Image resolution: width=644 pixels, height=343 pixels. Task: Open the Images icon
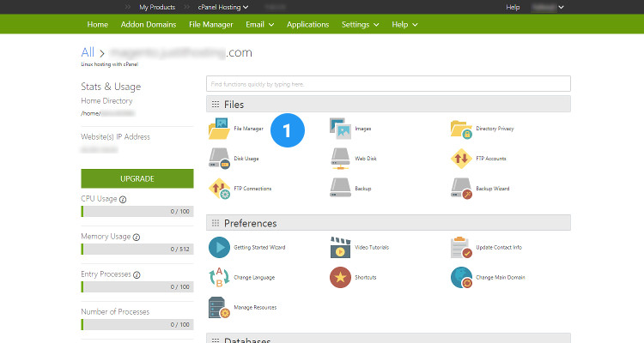[340, 129]
